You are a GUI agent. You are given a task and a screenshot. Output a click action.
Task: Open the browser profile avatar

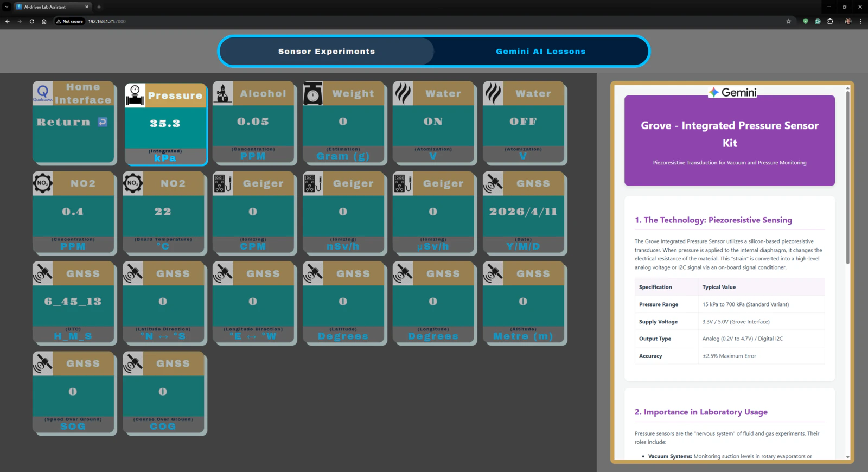pyautogui.click(x=848, y=21)
